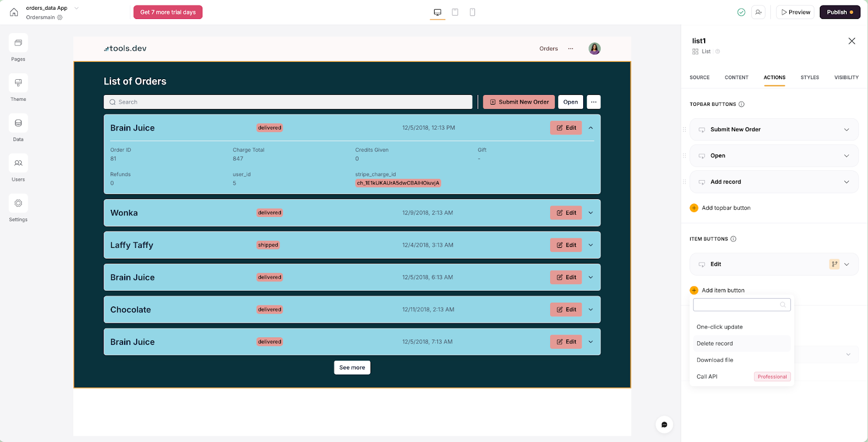Select Delete record from the dropdown list
868x442 pixels.
[714, 344]
